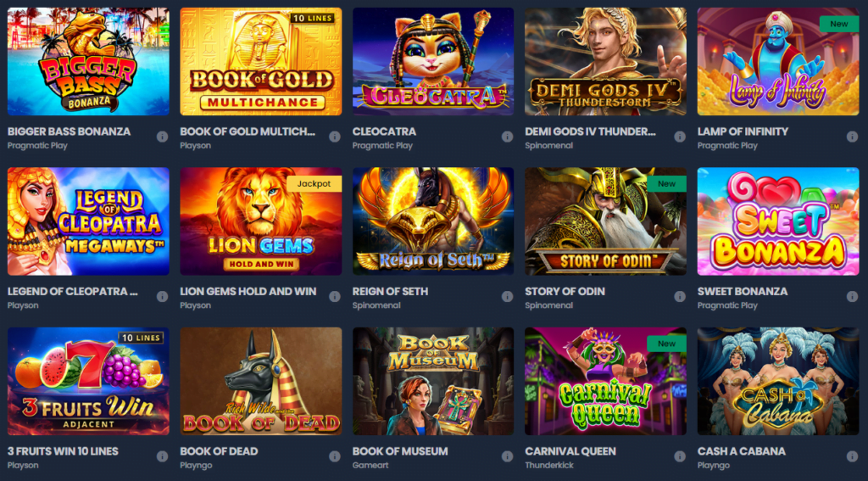This screenshot has width=868, height=481.
Task: Click info icon for Reign of Seth
Action: [507, 296]
